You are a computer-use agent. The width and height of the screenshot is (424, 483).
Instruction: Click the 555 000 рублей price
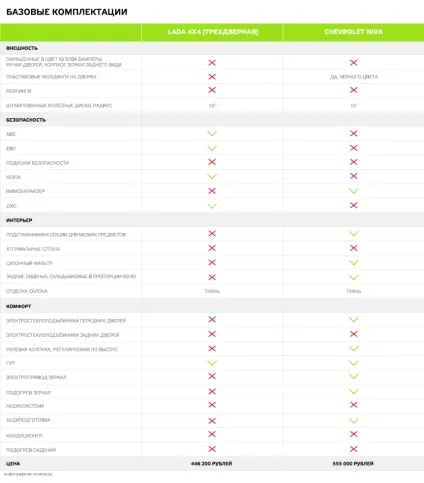click(x=353, y=464)
